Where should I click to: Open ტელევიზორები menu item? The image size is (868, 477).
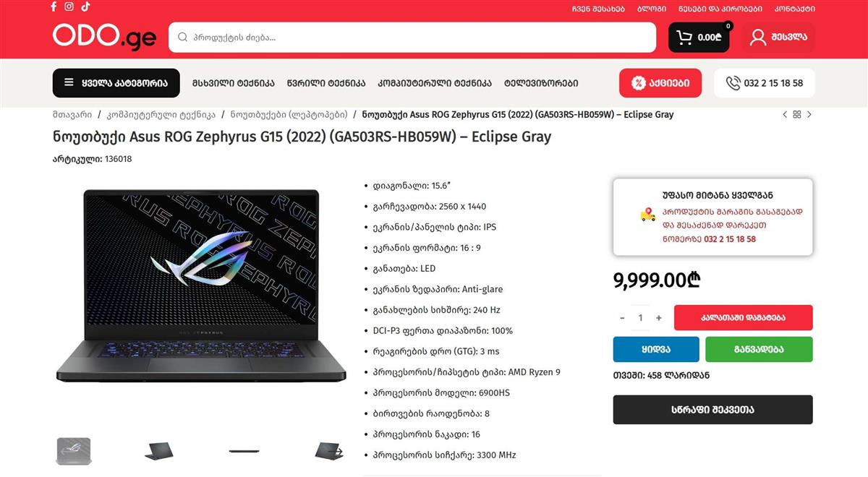tap(541, 83)
